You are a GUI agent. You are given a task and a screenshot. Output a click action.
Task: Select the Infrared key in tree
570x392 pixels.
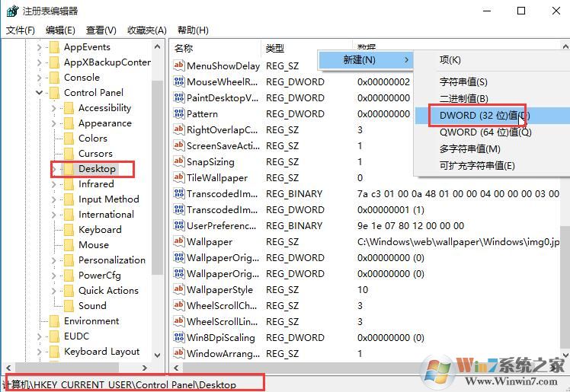[96, 184]
